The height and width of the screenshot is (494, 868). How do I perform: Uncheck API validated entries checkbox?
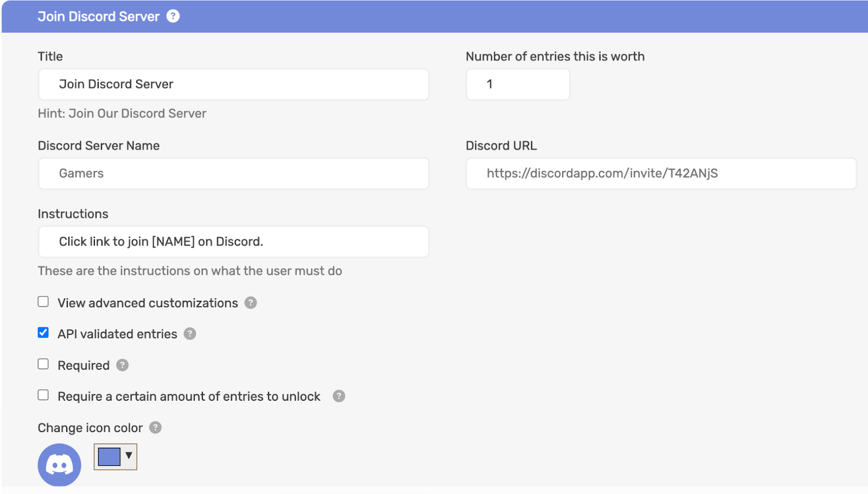tap(43, 333)
